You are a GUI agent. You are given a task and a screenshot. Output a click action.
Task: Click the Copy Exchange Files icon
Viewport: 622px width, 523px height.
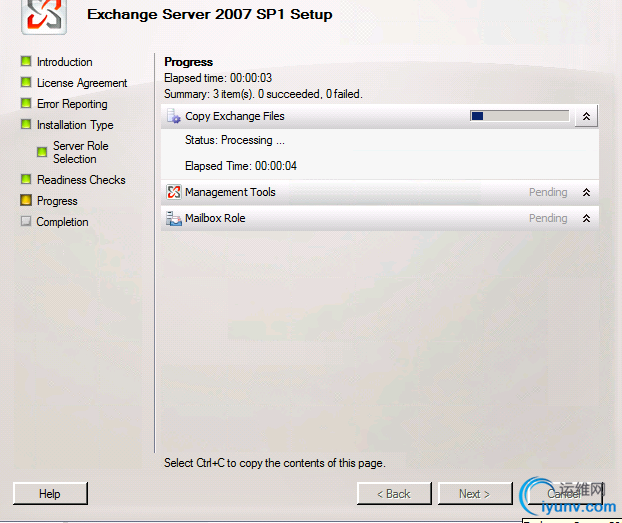(x=174, y=116)
